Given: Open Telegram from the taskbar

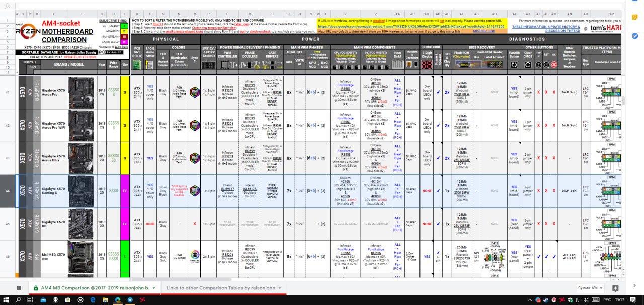Looking at the screenshot, I should coord(130,299).
